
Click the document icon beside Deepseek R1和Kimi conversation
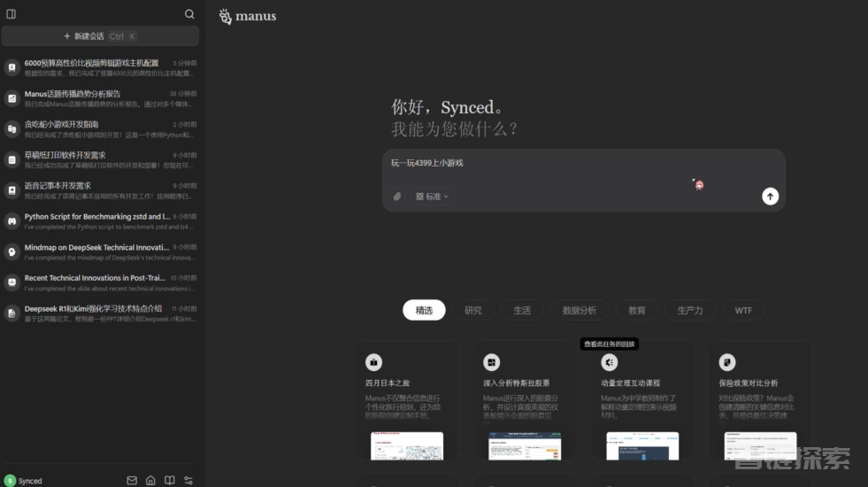tap(12, 313)
